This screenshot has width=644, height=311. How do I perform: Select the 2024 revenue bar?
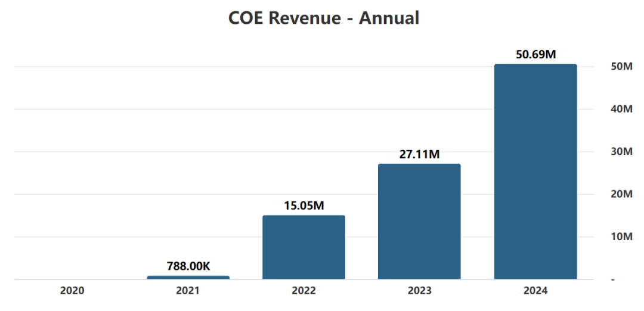click(x=535, y=173)
